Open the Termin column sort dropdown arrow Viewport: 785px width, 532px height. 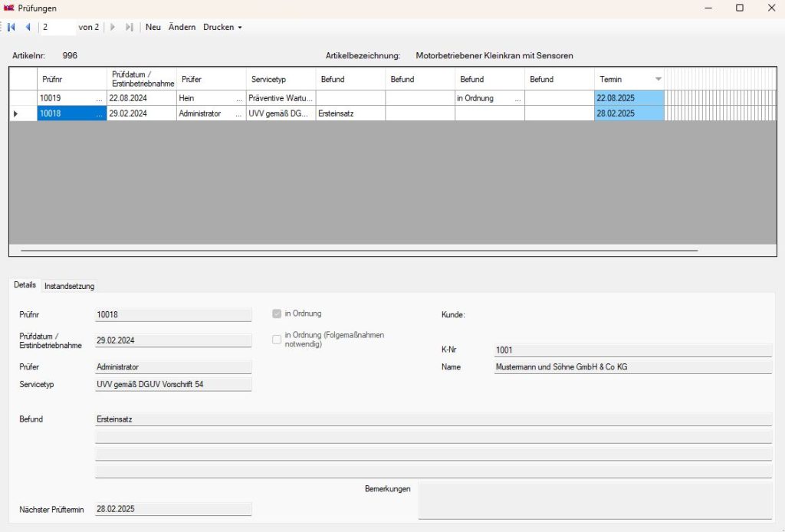pos(659,79)
